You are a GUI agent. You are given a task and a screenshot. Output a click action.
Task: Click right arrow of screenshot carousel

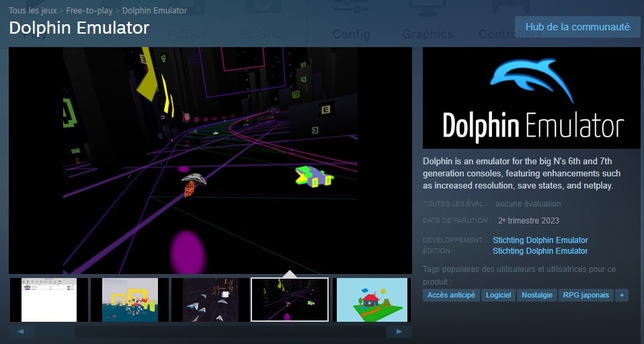pos(399,332)
